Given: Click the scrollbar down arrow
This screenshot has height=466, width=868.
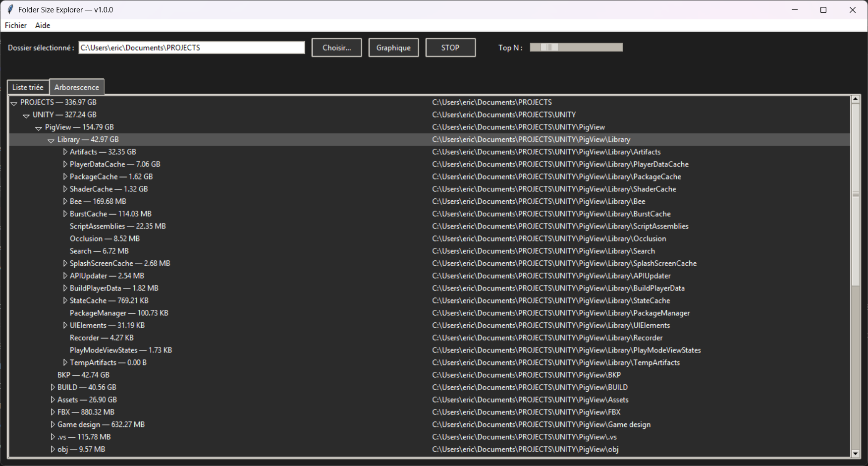Looking at the screenshot, I should 856,453.
